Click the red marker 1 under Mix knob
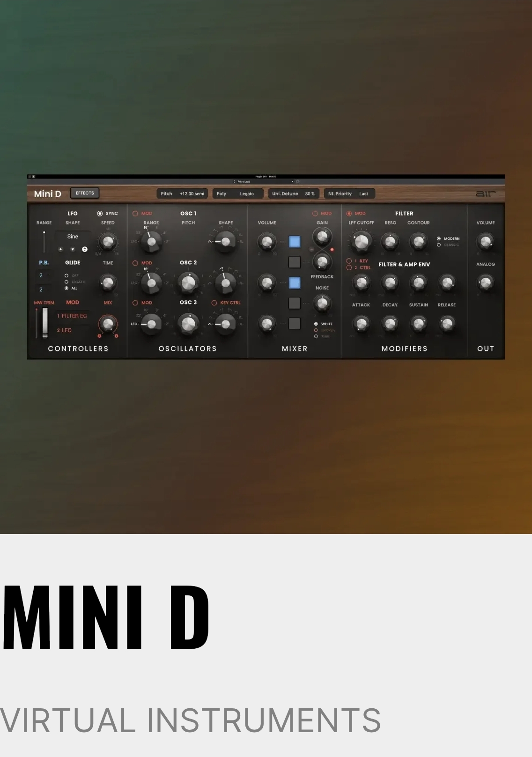The width and height of the screenshot is (532, 757). pyautogui.click(x=99, y=336)
